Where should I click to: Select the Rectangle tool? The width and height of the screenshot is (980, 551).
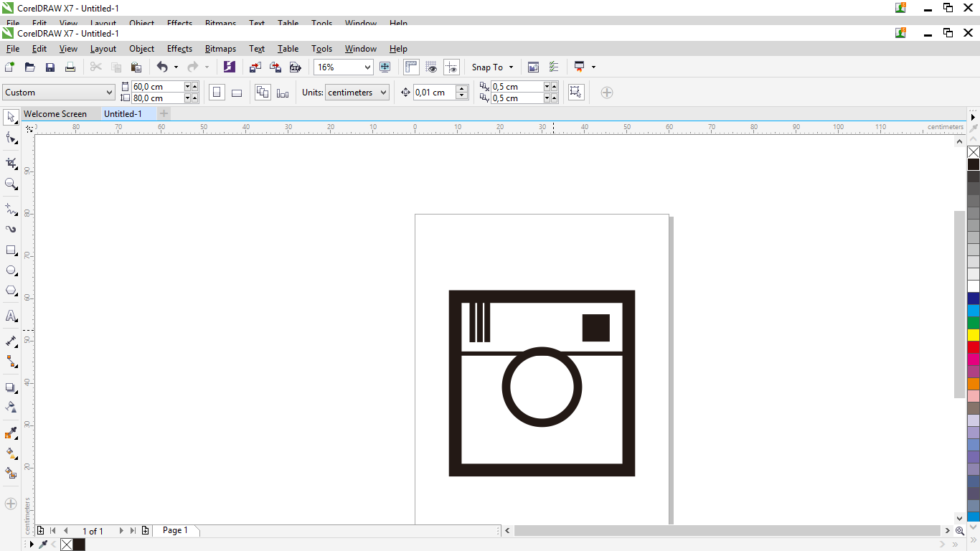point(10,250)
